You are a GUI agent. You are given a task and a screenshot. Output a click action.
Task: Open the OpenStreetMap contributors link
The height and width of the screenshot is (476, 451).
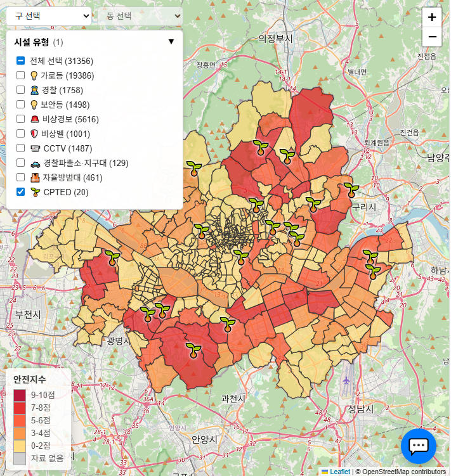click(400, 472)
